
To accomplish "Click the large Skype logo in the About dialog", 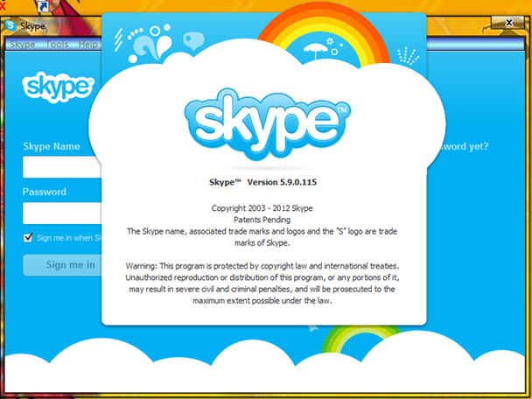I will (268, 124).
